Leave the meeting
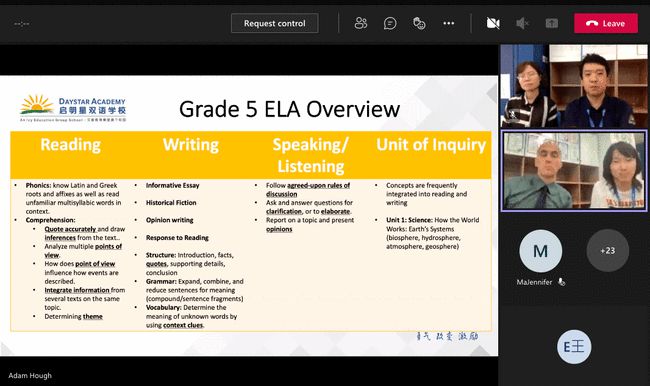 point(606,23)
